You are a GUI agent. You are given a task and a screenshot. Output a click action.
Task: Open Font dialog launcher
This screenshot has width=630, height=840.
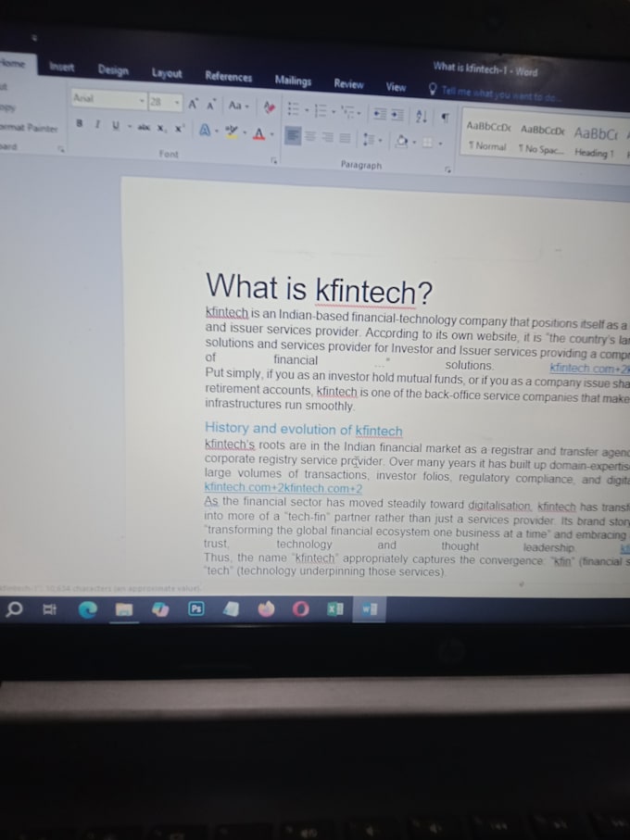(273, 160)
